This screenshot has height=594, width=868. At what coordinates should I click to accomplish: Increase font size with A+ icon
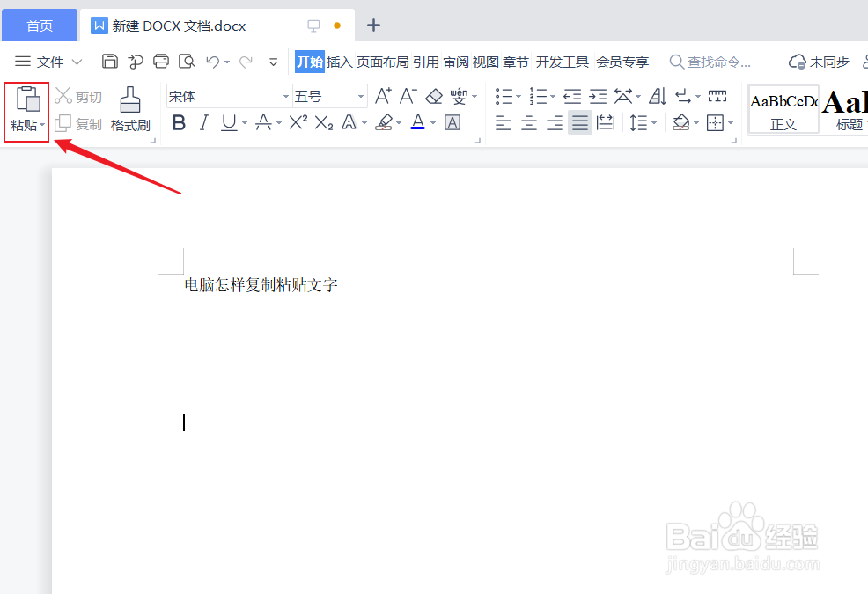point(383,96)
